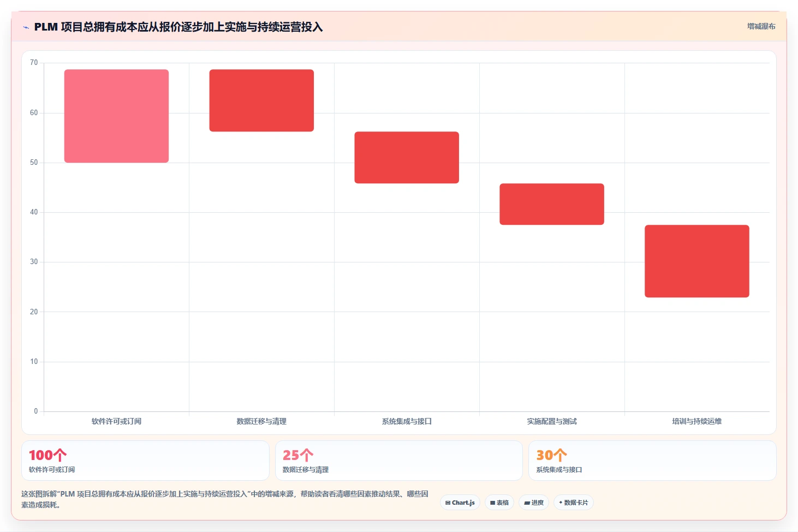Click the Chart.js tag chip
Screen dimensions: 798x532
pos(460,503)
